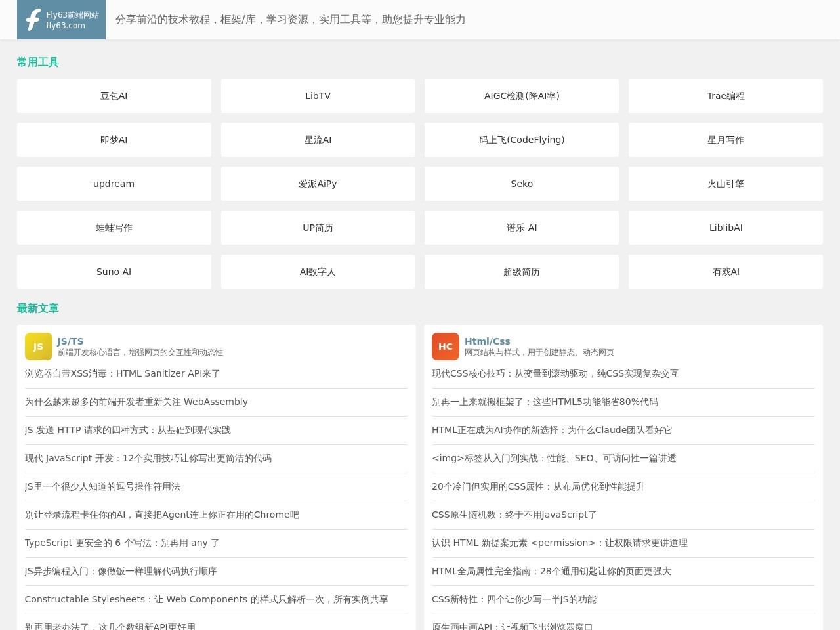The image size is (840, 630).
Task: Open the 蛙蛙写作 tool
Action: pos(114,228)
